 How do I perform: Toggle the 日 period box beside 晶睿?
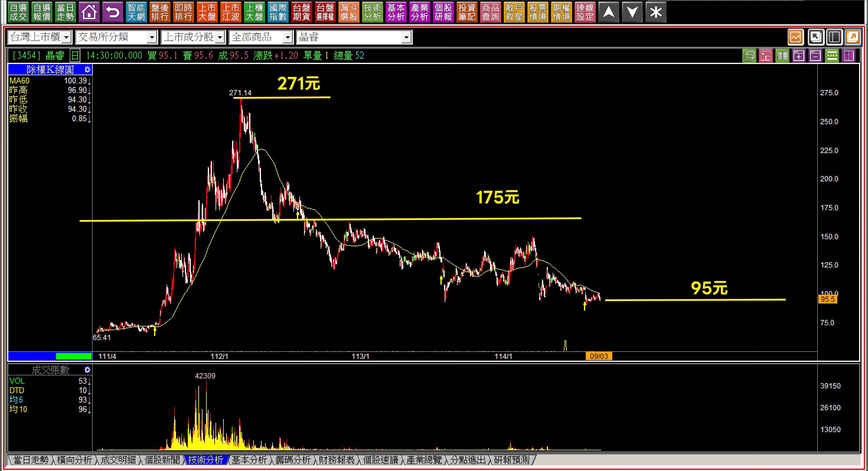coord(75,55)
